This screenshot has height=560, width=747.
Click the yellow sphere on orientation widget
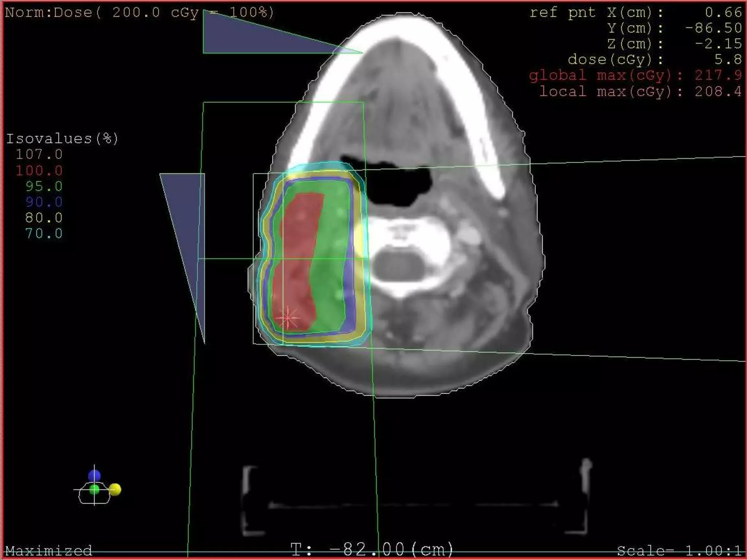click(115, 489)
